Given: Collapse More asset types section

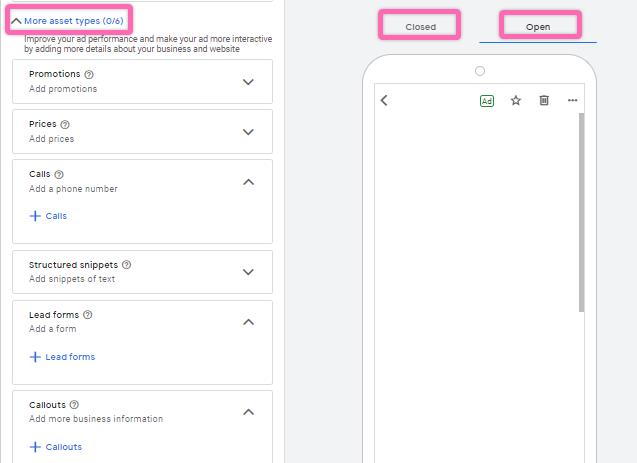Looking at the screenshot, I should 17,20.
